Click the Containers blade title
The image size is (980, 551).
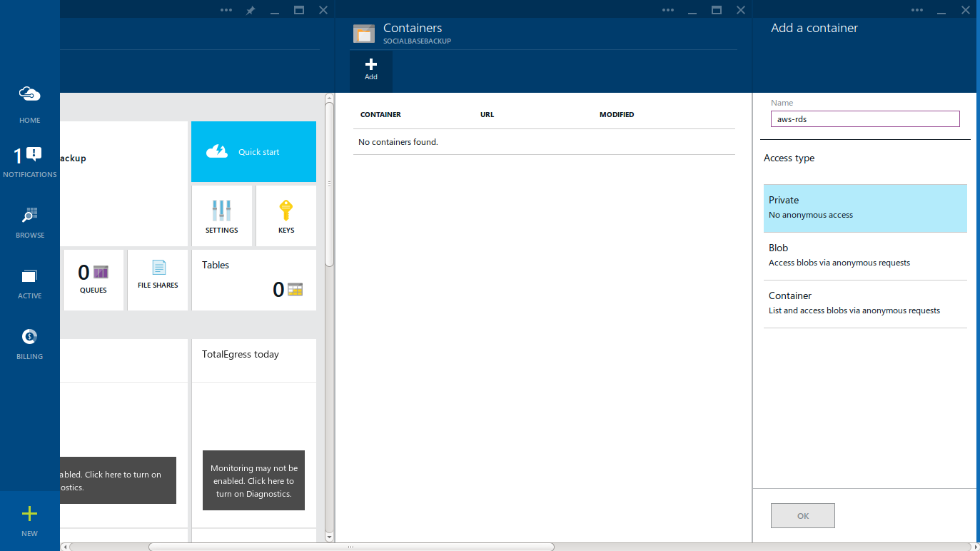click(x=413, y=28)
